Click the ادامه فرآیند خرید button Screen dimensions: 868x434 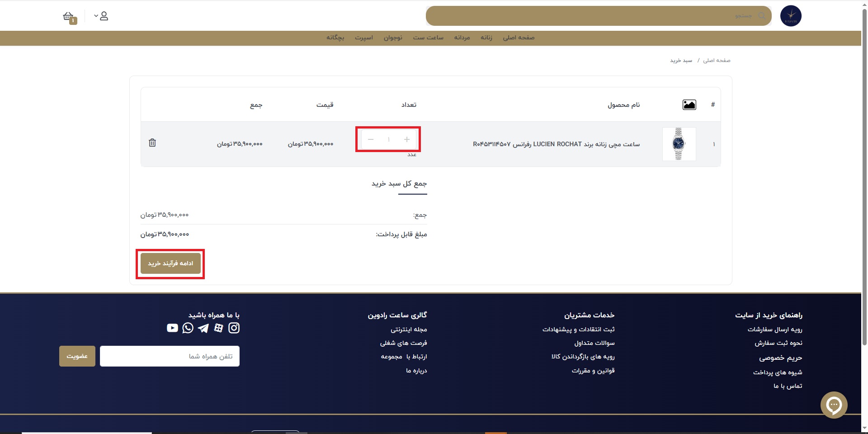click(x=170, y=263)
